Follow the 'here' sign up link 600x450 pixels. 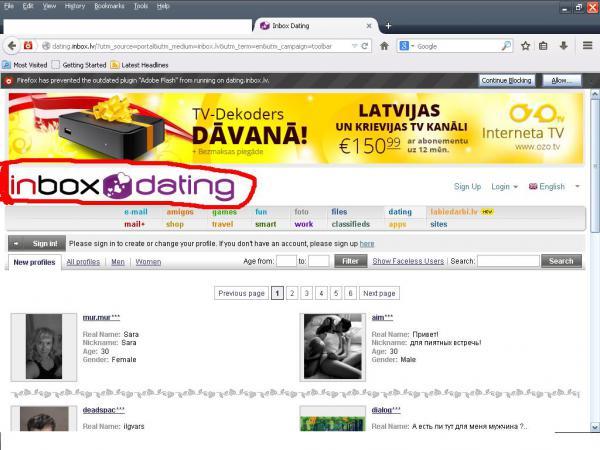(x=367, y=244)
